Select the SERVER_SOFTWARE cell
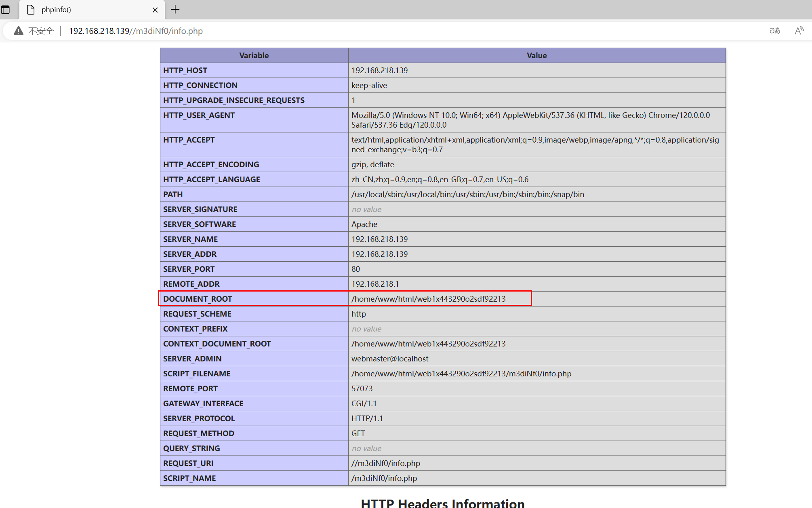This screenshot has height=508, width=812. coord(254,224)
